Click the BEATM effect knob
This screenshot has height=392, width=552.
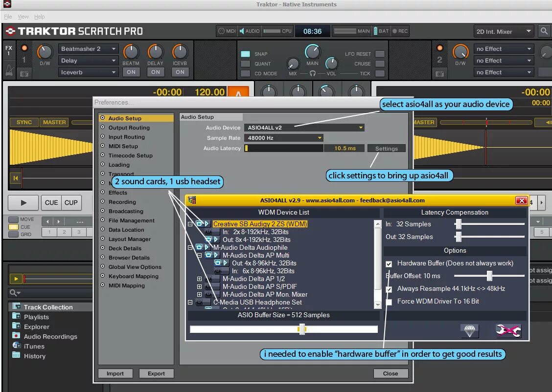pyautogui.click(x=131, y=52)
